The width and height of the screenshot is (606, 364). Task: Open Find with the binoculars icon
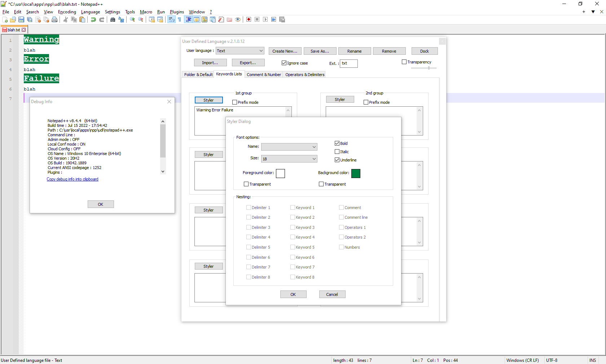pos(113,19)
